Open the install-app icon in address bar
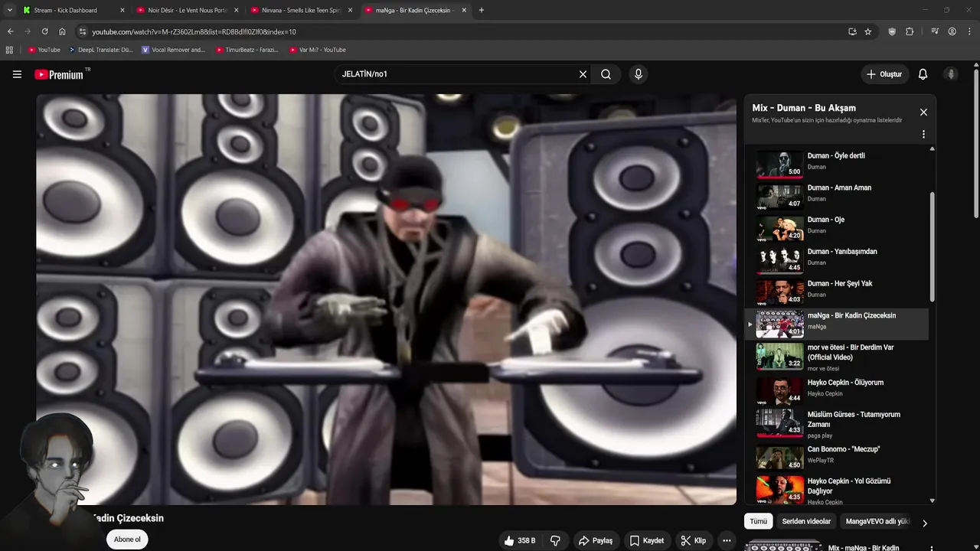Viewport: 980px width, 551px height. click(x=851, y=31)
